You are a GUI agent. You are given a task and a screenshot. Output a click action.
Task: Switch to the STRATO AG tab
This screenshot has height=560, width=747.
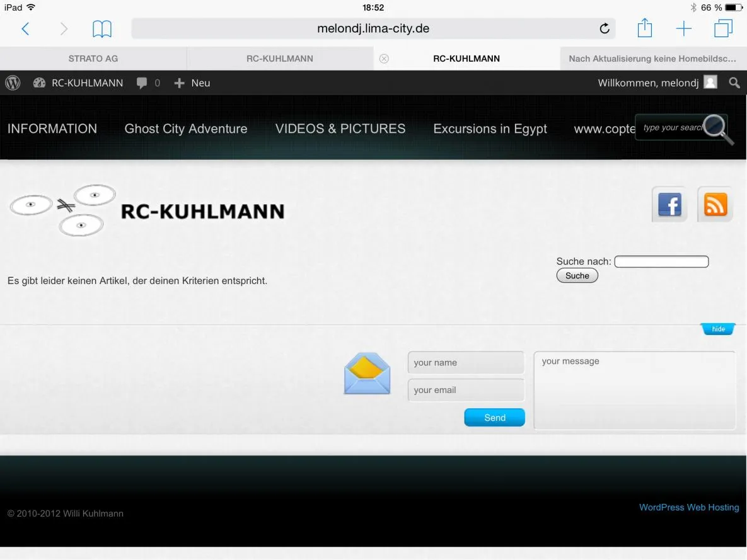[93, 59]
